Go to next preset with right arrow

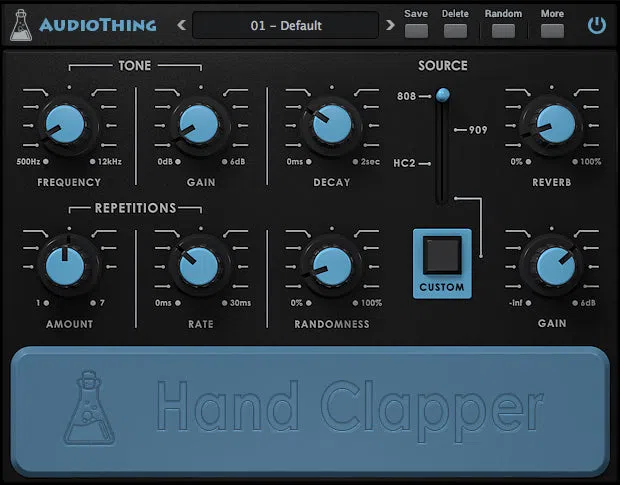coord(390,25)
